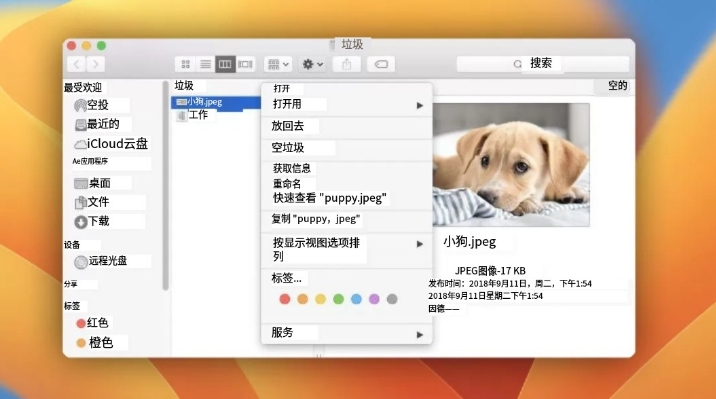Select 空投 AirDrop in sidebar
The height and width of the screenshot is (399, 716).
click(97, 105)
